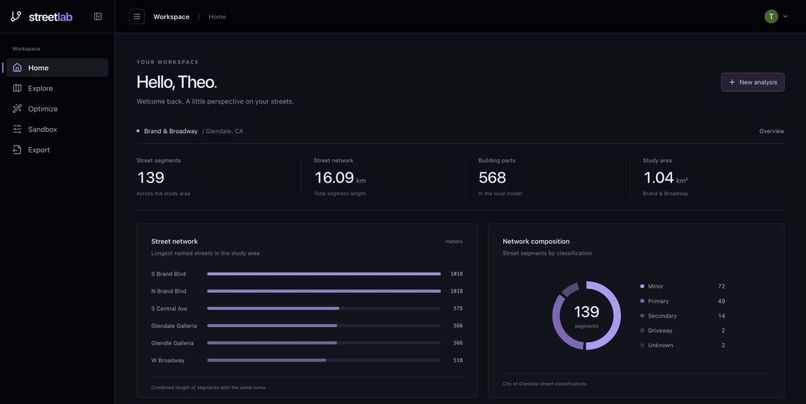Viewport: 806px width, 404px height.
Task: Click the Secondary legend swatch
Action: 642,316
